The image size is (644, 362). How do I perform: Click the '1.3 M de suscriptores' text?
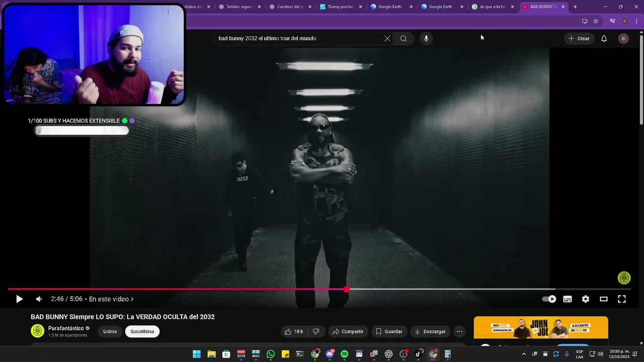click(x=67, y=335)
